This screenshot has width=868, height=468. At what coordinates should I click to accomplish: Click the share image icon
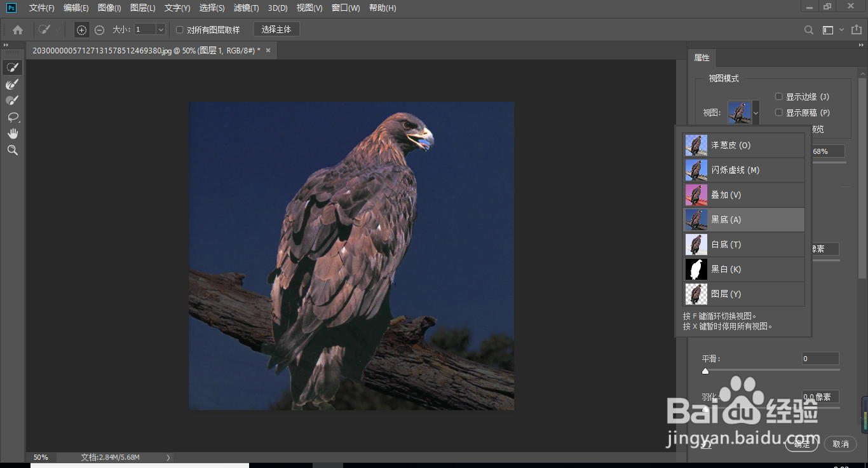point(855,30)
